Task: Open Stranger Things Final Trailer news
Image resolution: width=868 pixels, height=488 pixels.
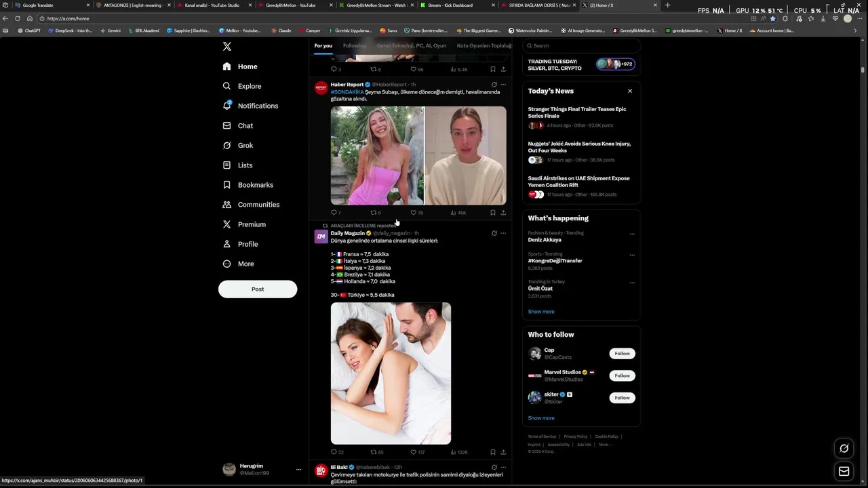Action: point(581,117)
